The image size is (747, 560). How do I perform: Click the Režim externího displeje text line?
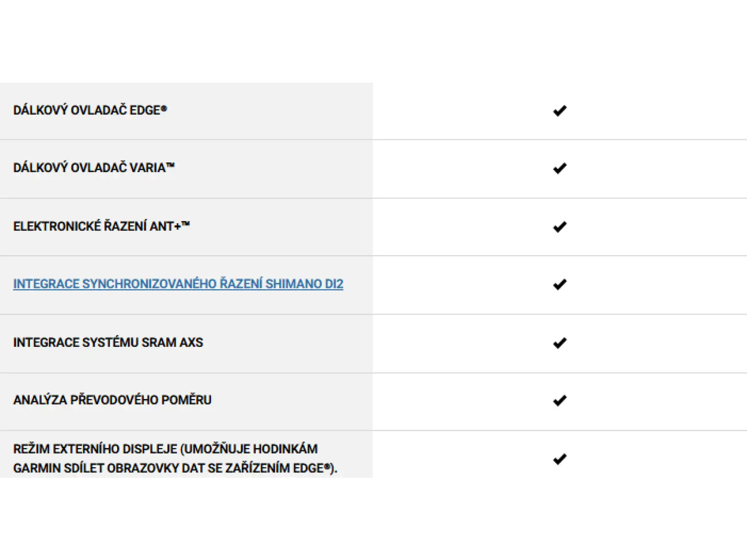pos(165,449)
